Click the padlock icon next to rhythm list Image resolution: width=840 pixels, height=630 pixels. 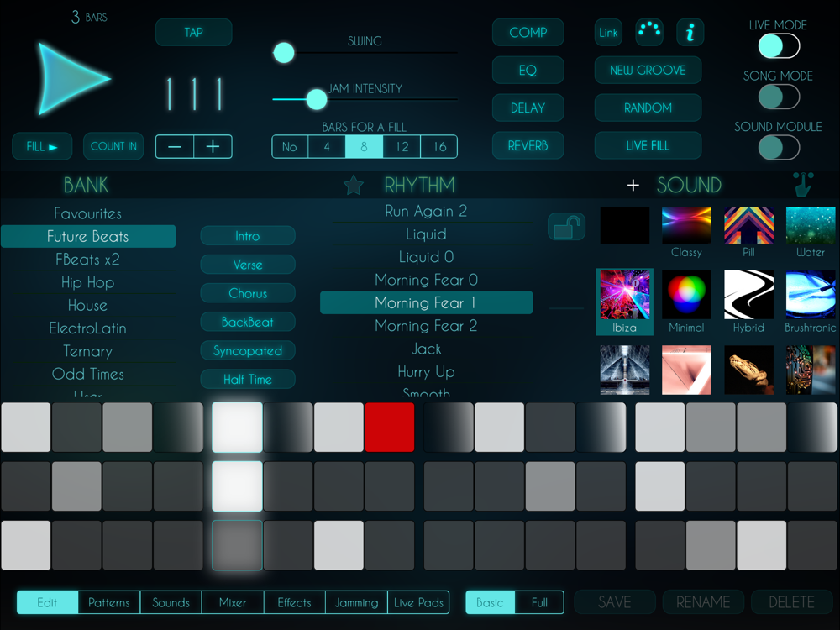click(566, 227)
